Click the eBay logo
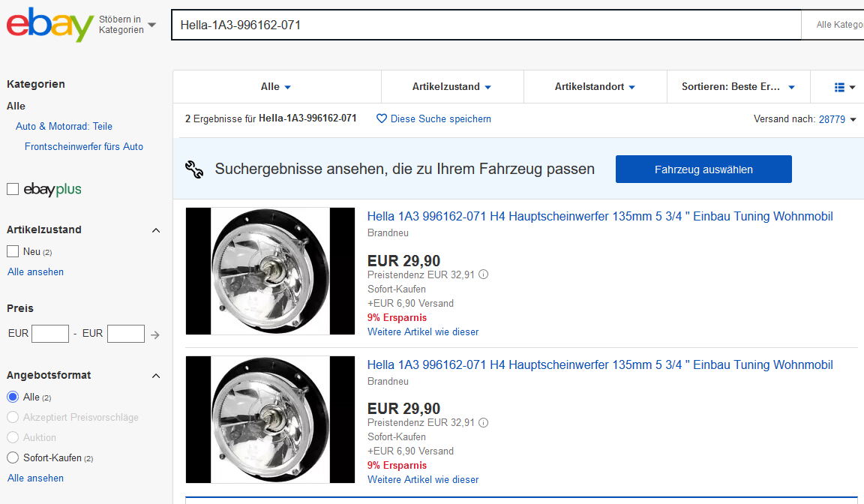The image size is (864, 504). [49, 25]
